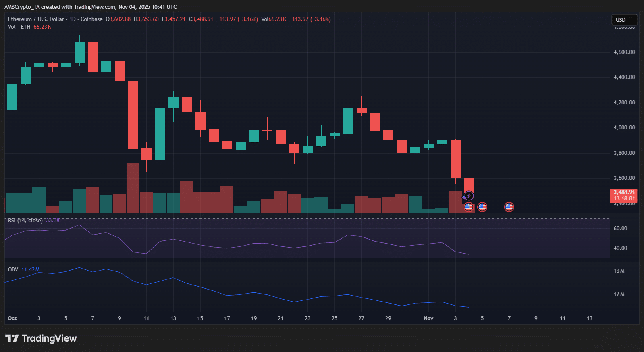644x352 pixels.
Task: Click the Oct label on the time axis
Action: tap(12, 318)
